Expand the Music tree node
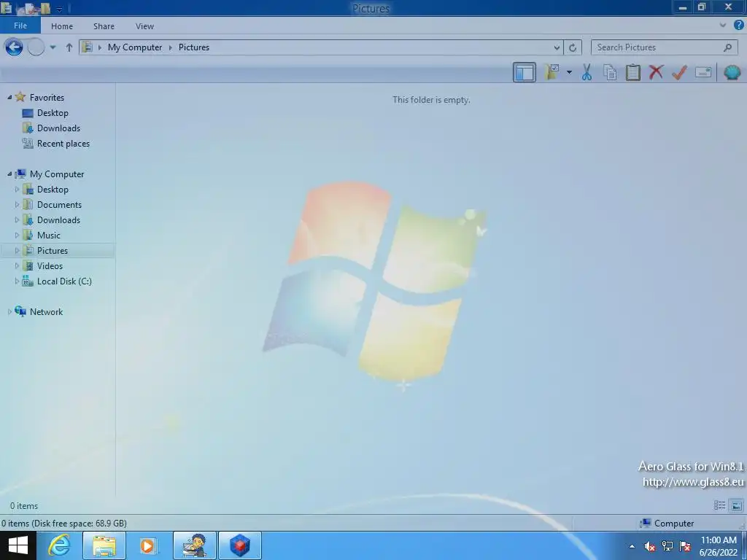The height and width of the screenshot is (560, 747). coord(17,235)
